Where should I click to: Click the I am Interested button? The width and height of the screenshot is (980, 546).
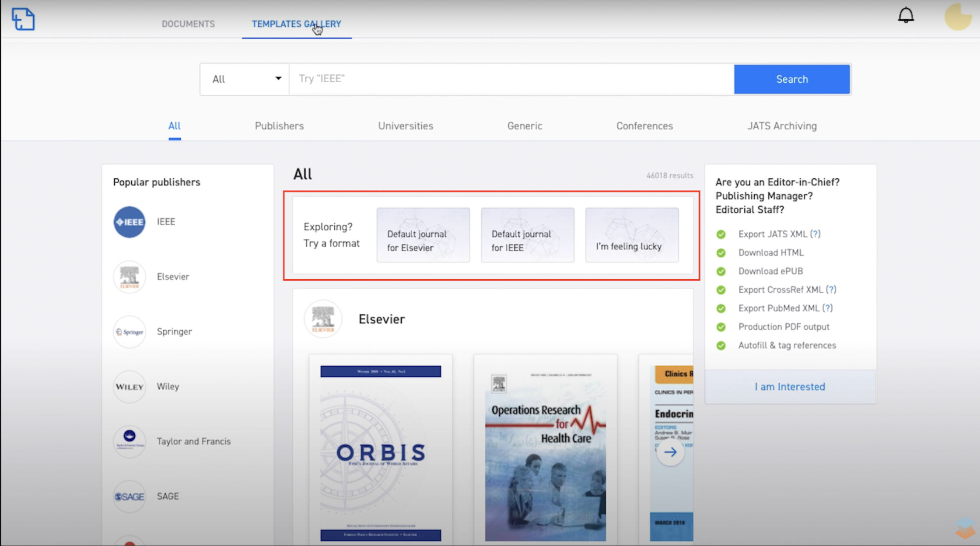pos(790,387)
